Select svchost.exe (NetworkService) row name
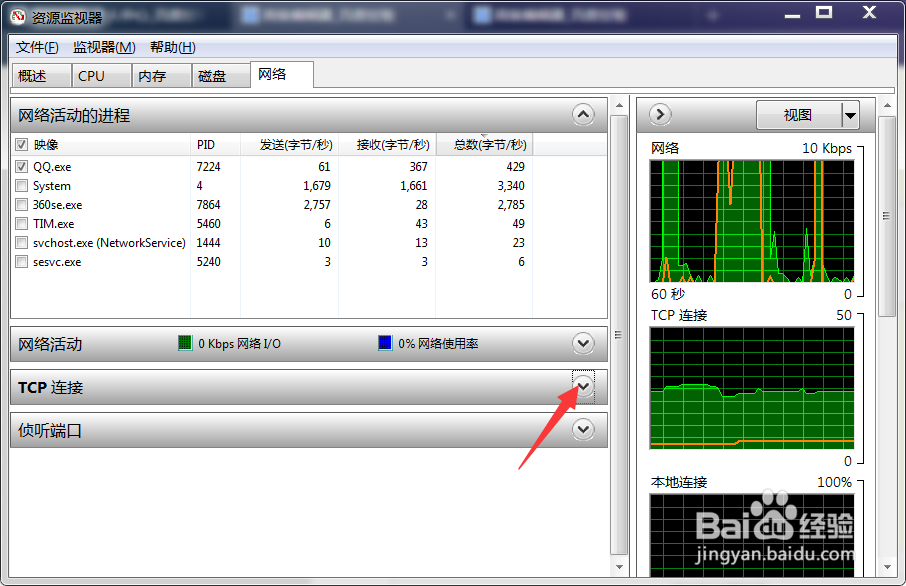Viewport: 906px width, 586px height. 109,243
